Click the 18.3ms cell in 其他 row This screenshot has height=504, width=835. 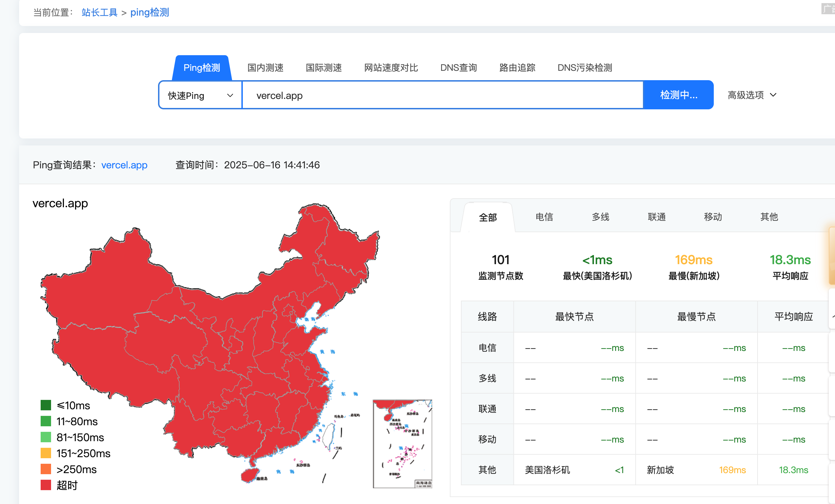(x=793, y=470)
